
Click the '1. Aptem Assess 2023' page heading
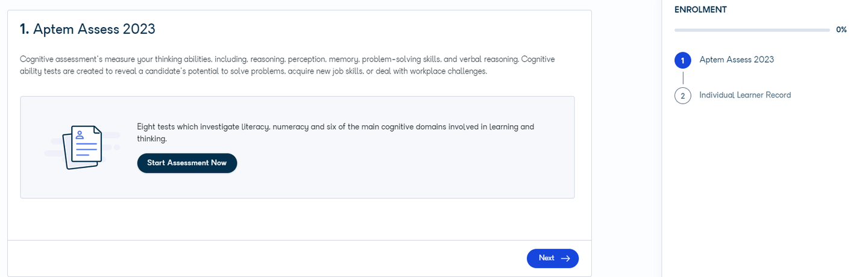click(87, 29)
